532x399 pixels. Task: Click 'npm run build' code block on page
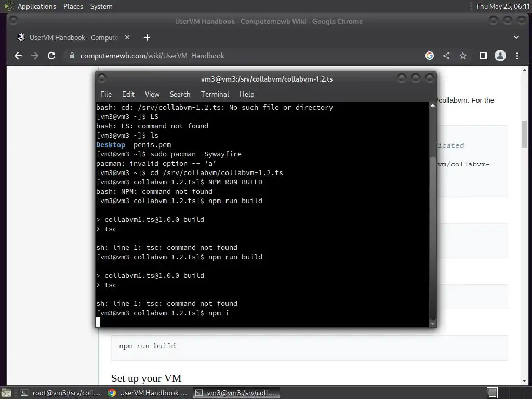pyautogui.click(x=310, y=348)
